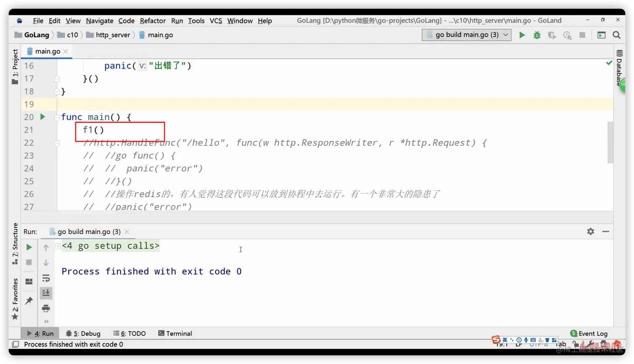634x364 pixels.
Task: Click the tool windows icon in status bar
Action: click(x=16, y=344)
